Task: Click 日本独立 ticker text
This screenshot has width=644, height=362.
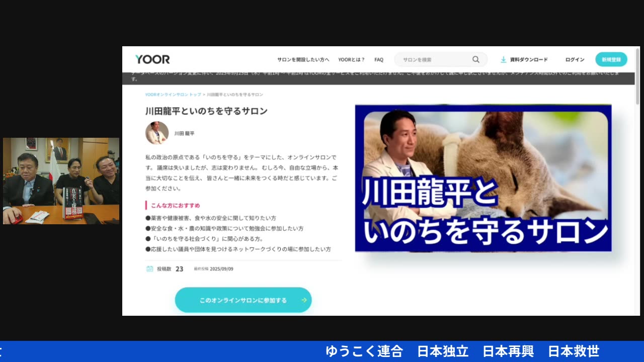Action: [443, 351]
